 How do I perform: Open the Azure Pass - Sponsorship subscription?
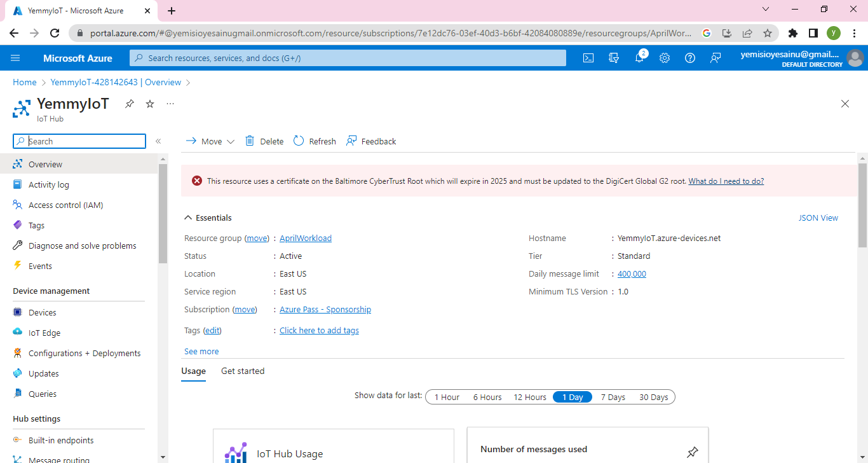click(325, 309)
